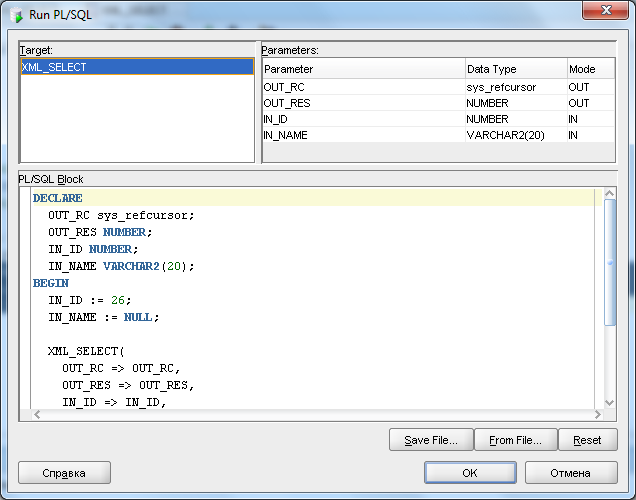Click the Справка help button

64,473
